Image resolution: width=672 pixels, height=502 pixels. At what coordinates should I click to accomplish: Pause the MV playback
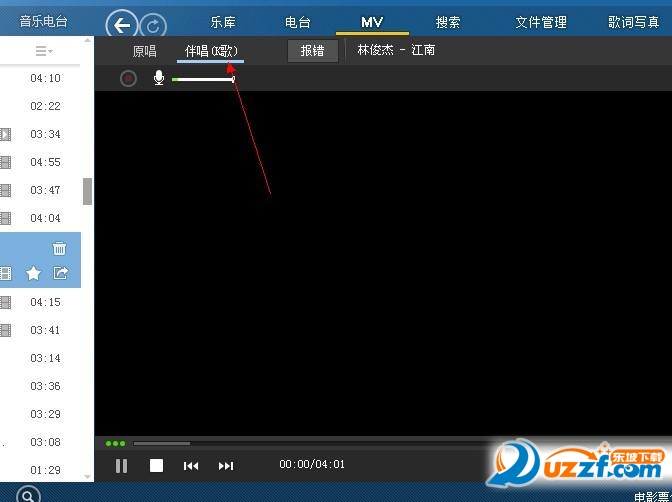(122, 466)
